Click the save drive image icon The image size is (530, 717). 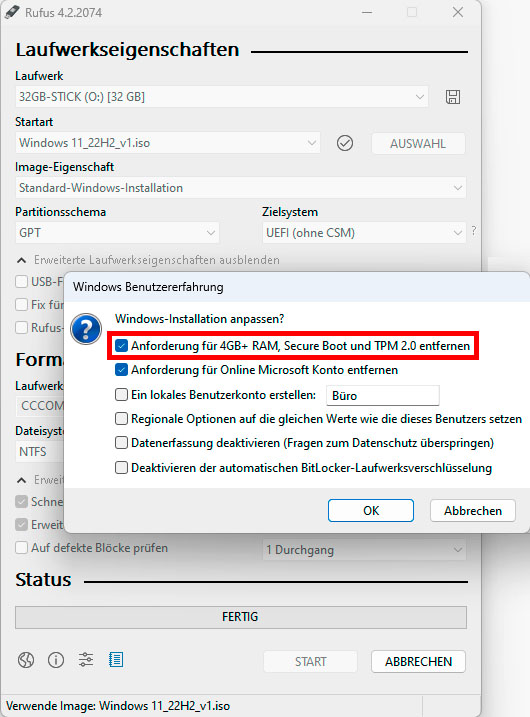(453, 97)
